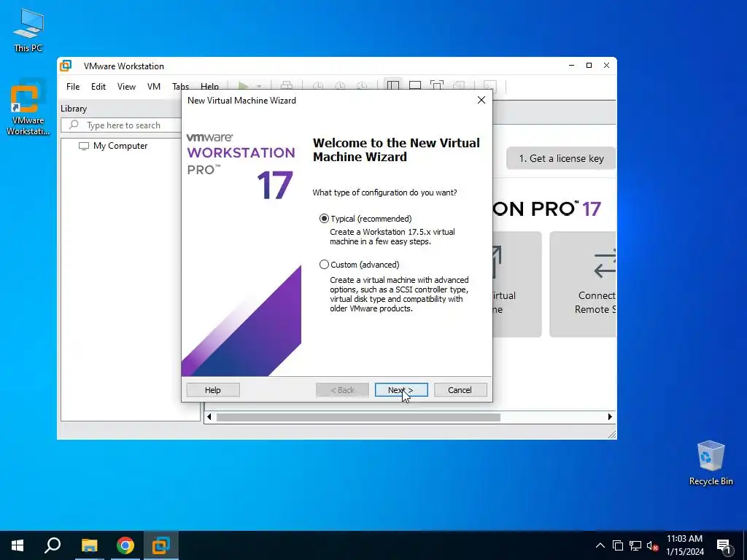Viewport: 747px width, 560px height.
Task: Select My Computer in the Library tree
Action: (x=120, y=146)
